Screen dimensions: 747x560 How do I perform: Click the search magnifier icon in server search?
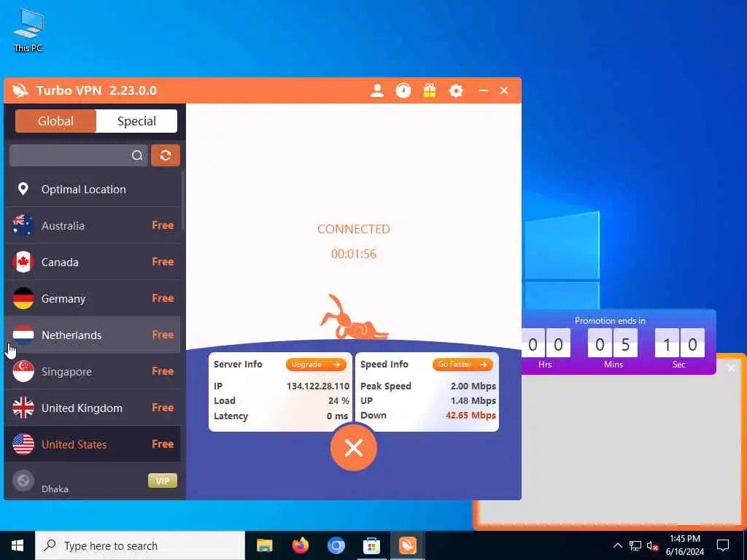pyautogui.click(x=137, y=156)
